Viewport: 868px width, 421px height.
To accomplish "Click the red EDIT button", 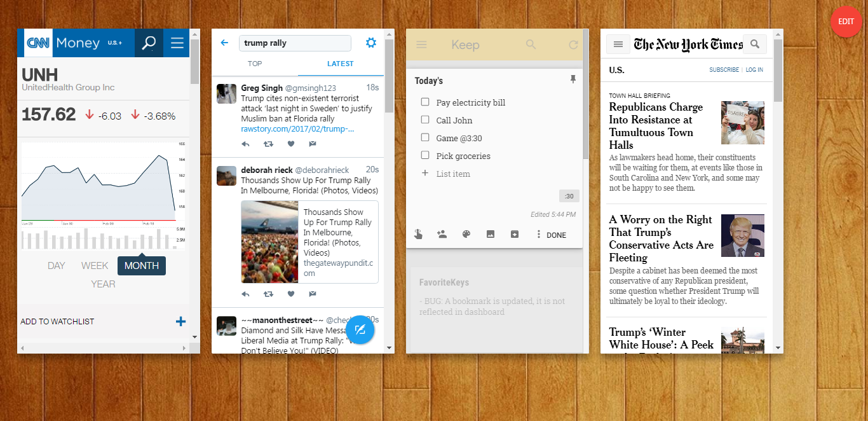I will coord(846,21).
